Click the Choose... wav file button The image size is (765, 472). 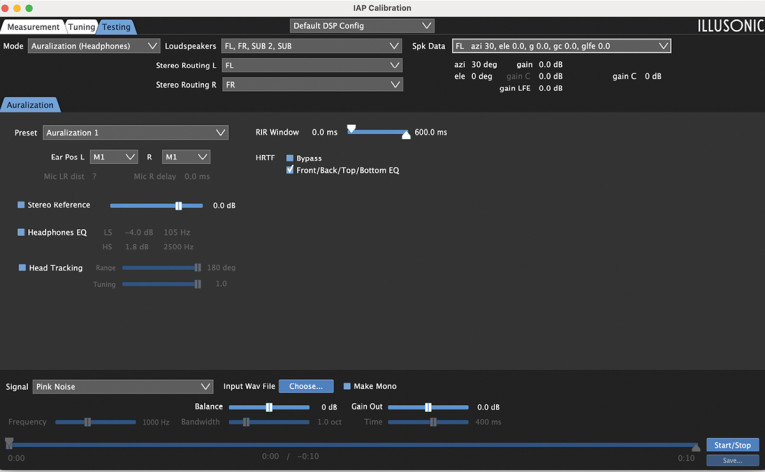305,387
